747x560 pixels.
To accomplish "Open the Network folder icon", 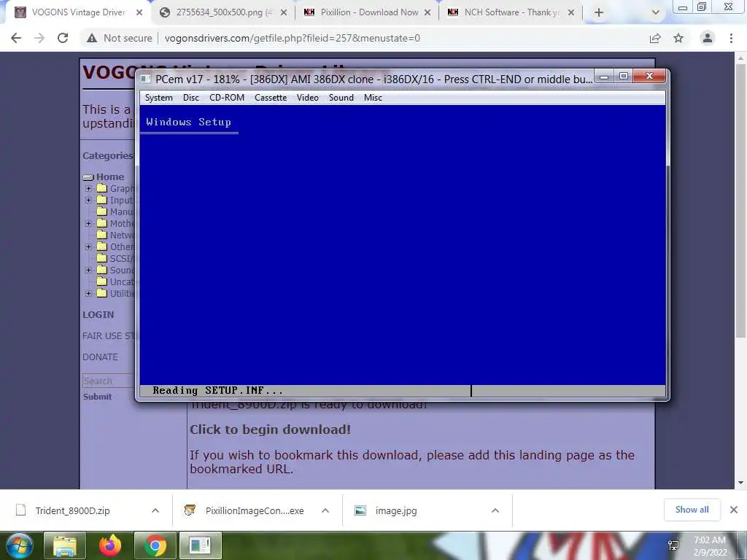I will 102,235.
